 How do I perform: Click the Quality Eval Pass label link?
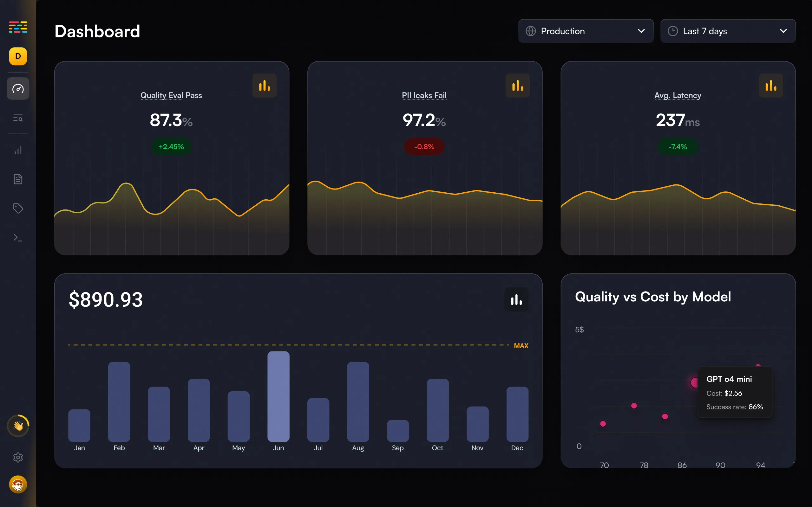pos(171,96)
